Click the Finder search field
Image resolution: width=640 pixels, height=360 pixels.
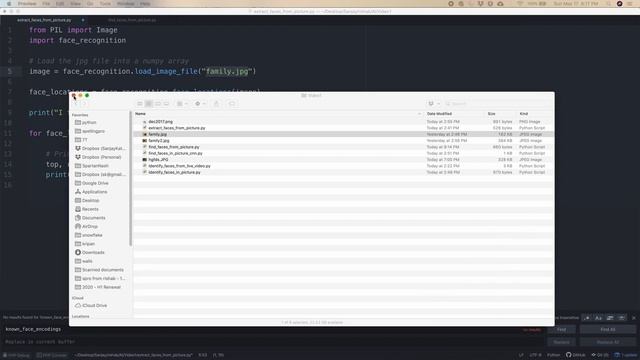[x=498, y=104]
